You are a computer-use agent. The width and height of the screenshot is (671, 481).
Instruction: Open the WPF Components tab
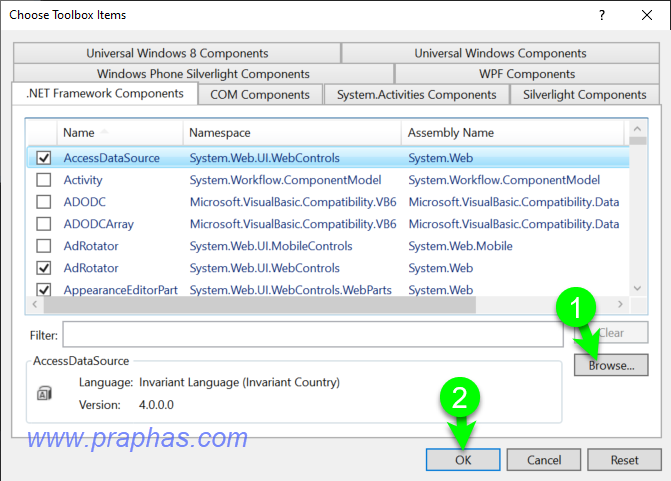click(527, 74)
